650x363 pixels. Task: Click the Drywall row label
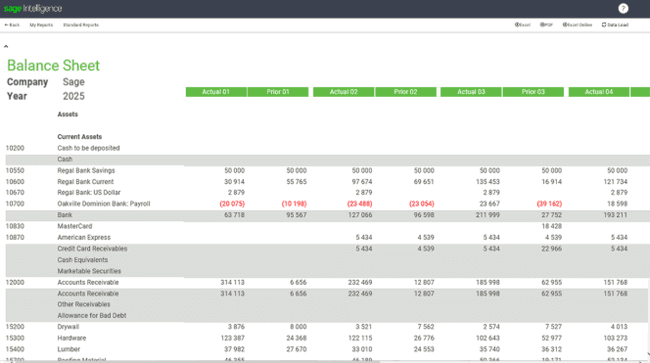[x=68, y=327]
